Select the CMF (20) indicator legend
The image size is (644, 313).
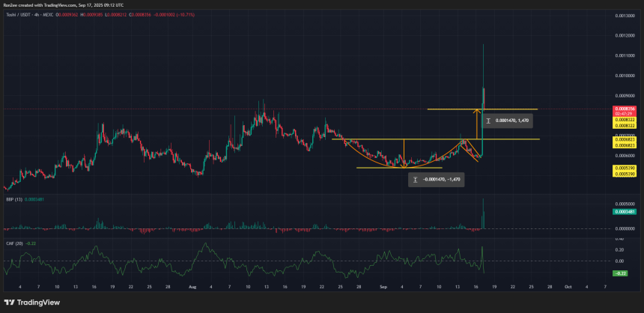pos(13,243)
